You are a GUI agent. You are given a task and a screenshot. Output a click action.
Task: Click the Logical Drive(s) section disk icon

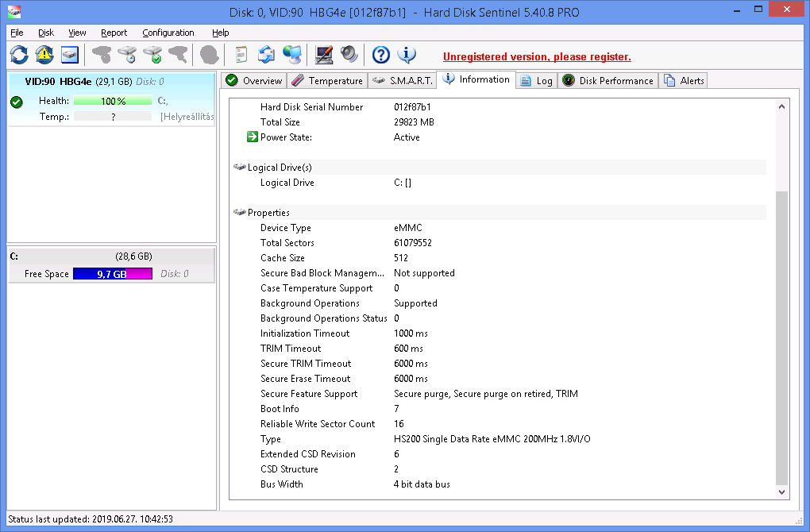tap(239, 167)
